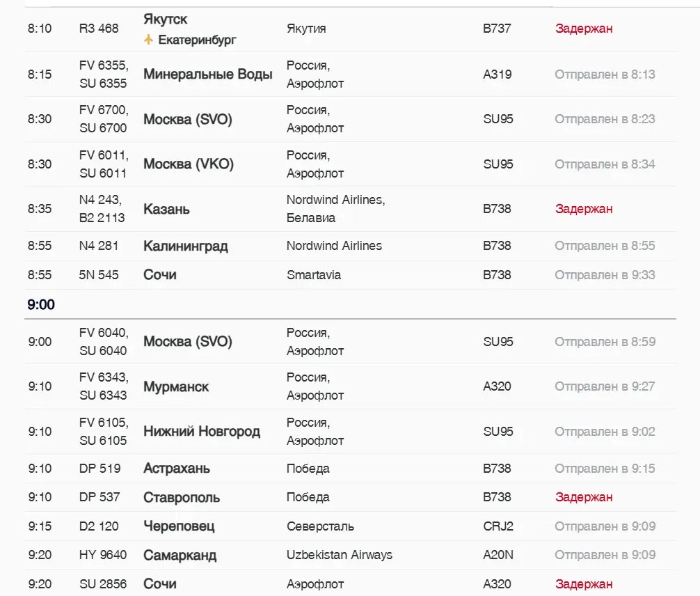
Task: Select the Северсталь airline name
Action: tap(320, 526)
